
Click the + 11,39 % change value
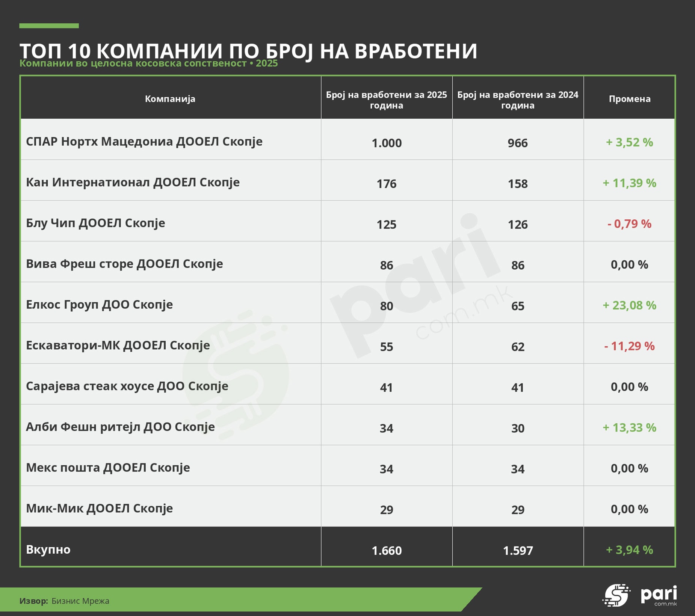pos(630,183)
